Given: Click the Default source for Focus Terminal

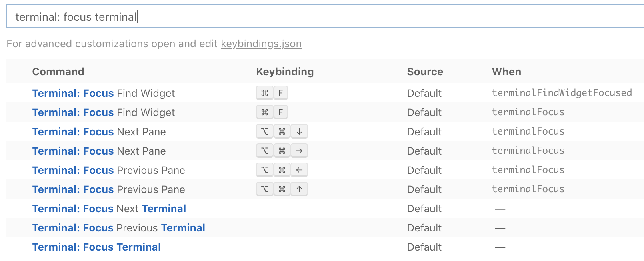Looking at the screenshot, I should [x=424, y=247].
